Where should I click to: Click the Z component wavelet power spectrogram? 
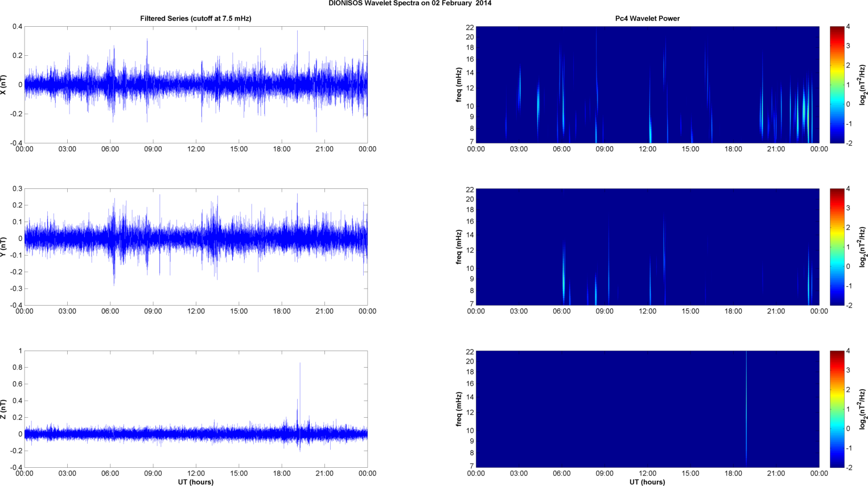[647, 409]
